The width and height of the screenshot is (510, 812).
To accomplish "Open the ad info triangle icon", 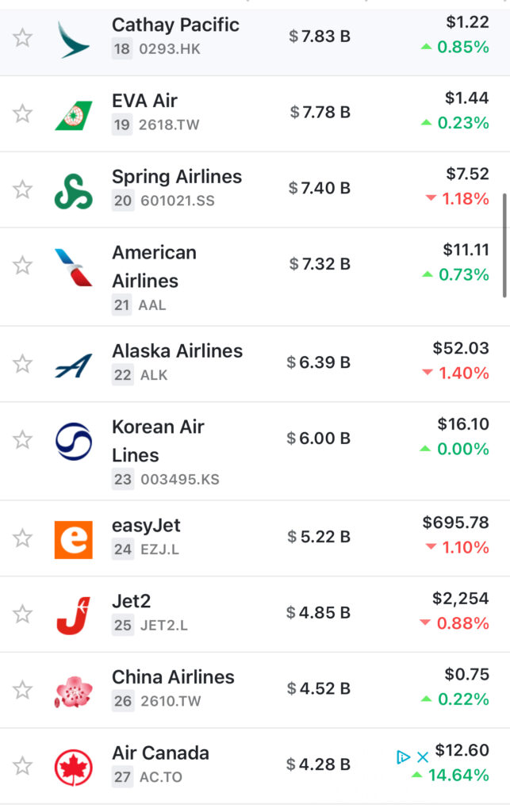I will (403, 757).
